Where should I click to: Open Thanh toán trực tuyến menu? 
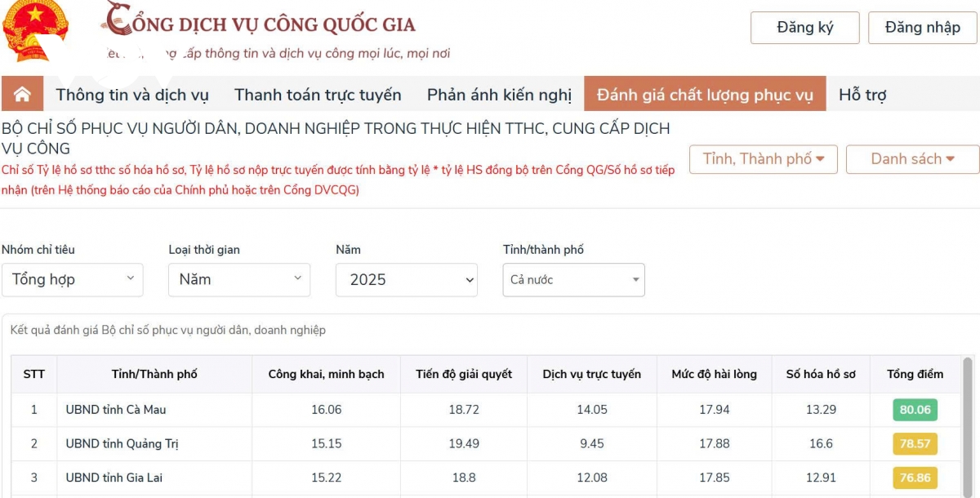tap(318, 95)
